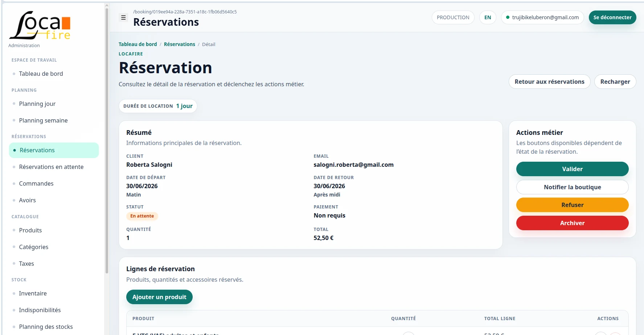The image size is (644, 335).
Task: Click the PRODUCTION environment badge
Action: (453, 17)
